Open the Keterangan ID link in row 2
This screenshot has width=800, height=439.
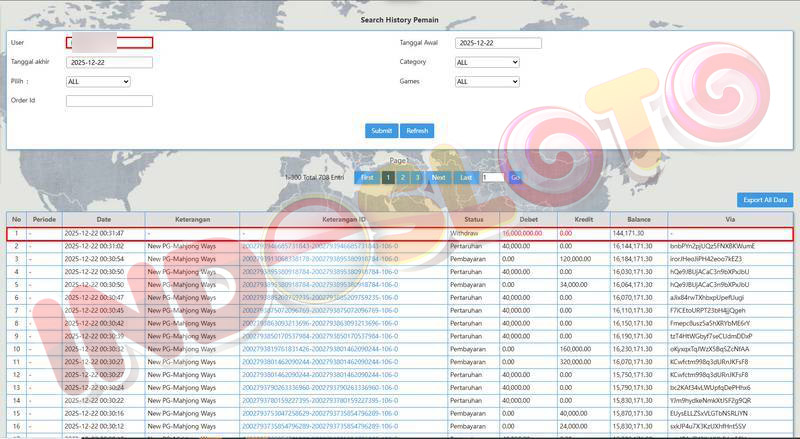coord(319,245)
